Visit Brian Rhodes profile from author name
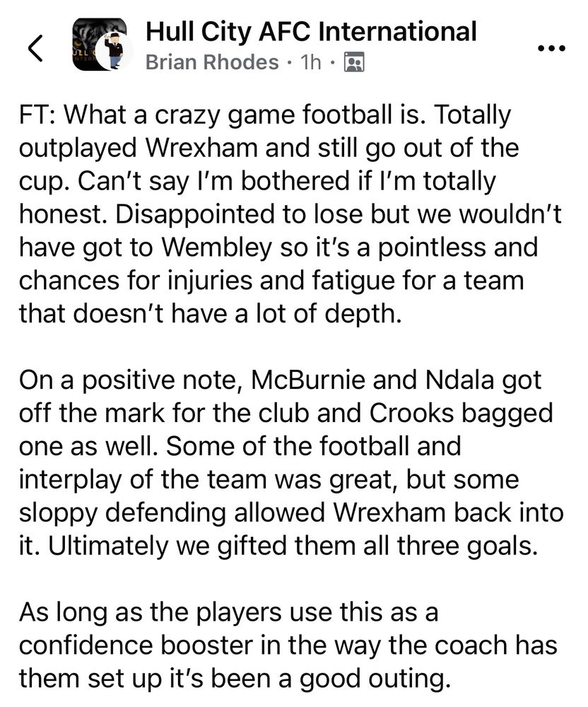The width and height of the screenshot is (588, 707). 212,62
